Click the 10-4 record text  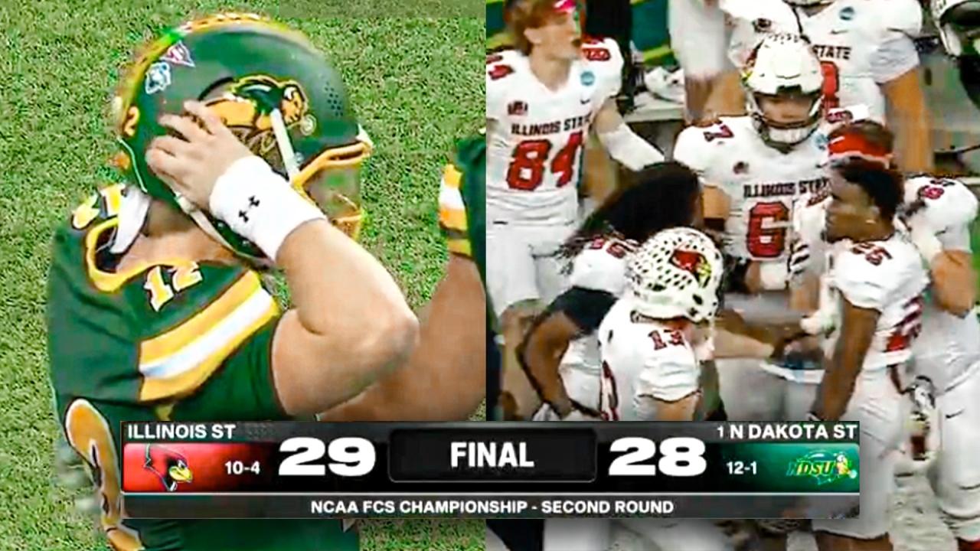pos(243,468)
